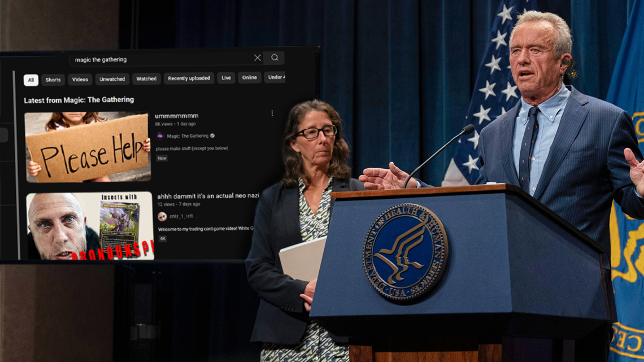Viewport: 644px width, 362px height.
Task: Click the only_1_left channel avatar
Action: 162,216
